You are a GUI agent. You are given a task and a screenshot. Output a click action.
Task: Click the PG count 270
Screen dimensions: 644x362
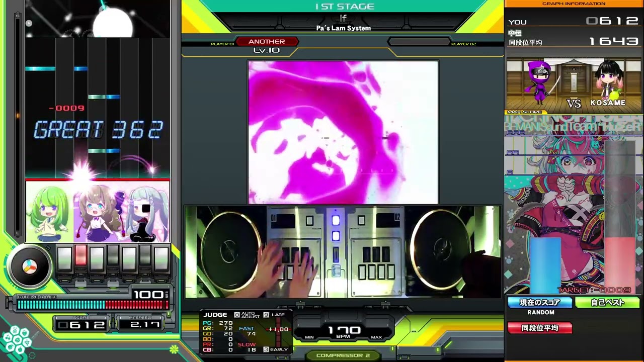point(225,323)
